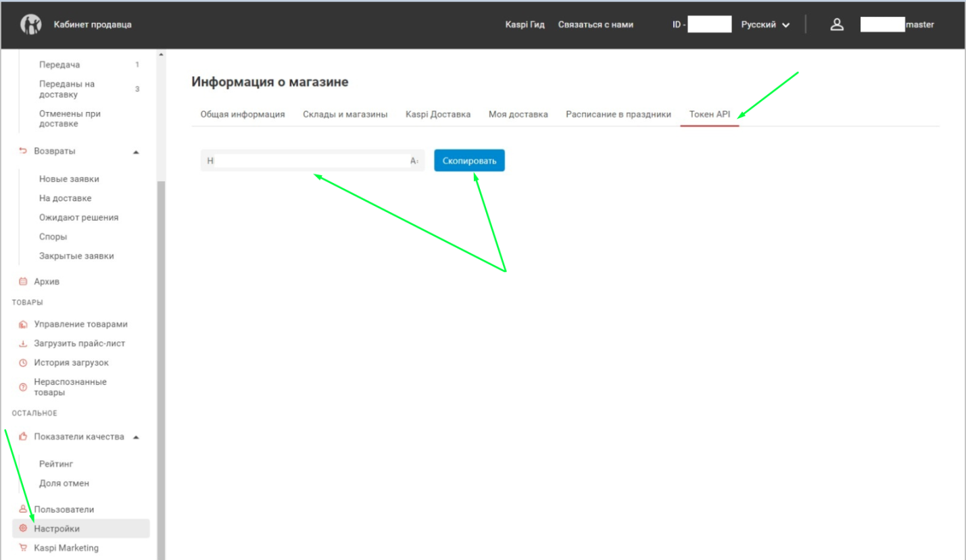Click the Kaspi Marketing cart icon
The width and height of the screenshot is (966, 560).
click(x=23, y=548)
